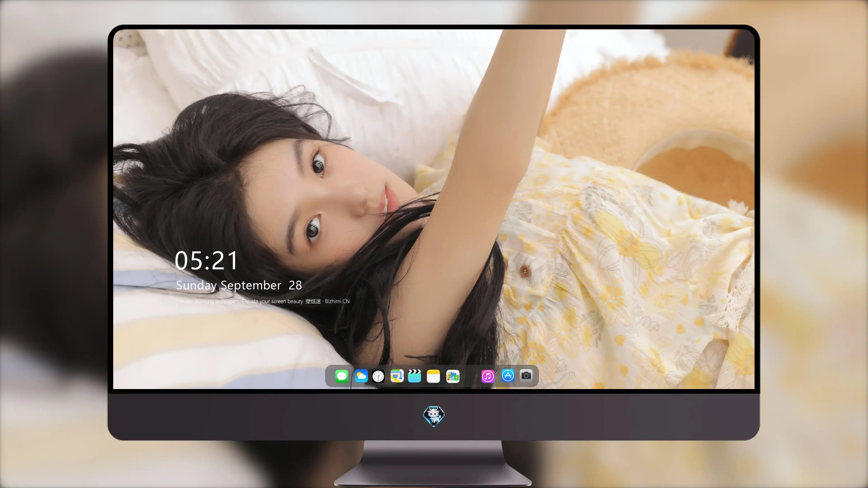Open the Videos clapperboard app
Viewport: 868px width, 488px height.
coord(415,376)
